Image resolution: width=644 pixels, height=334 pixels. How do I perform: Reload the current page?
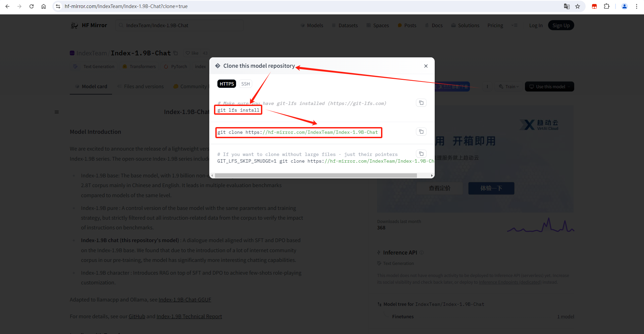point(32,6)
